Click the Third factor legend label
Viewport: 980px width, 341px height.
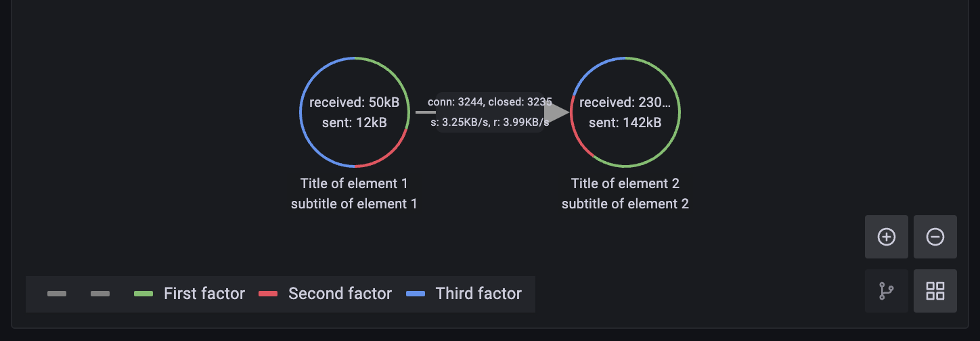coord(478,294)
